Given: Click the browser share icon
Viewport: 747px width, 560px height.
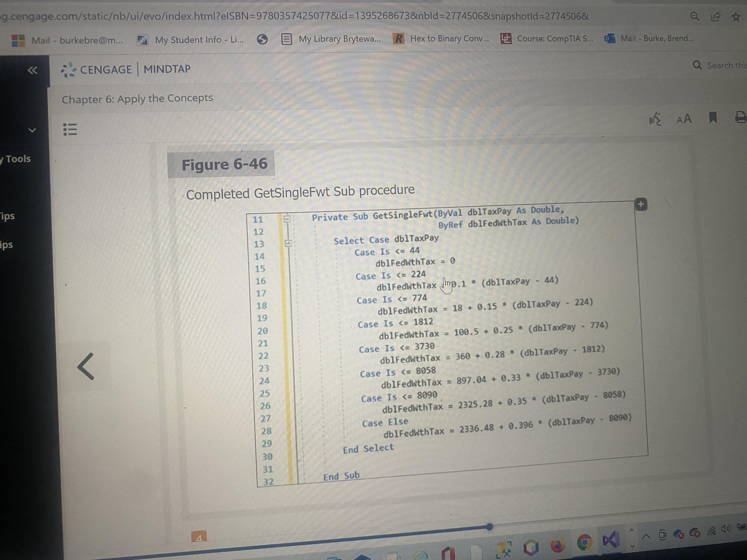Looking at the screenshot, I should coord(715,16).
